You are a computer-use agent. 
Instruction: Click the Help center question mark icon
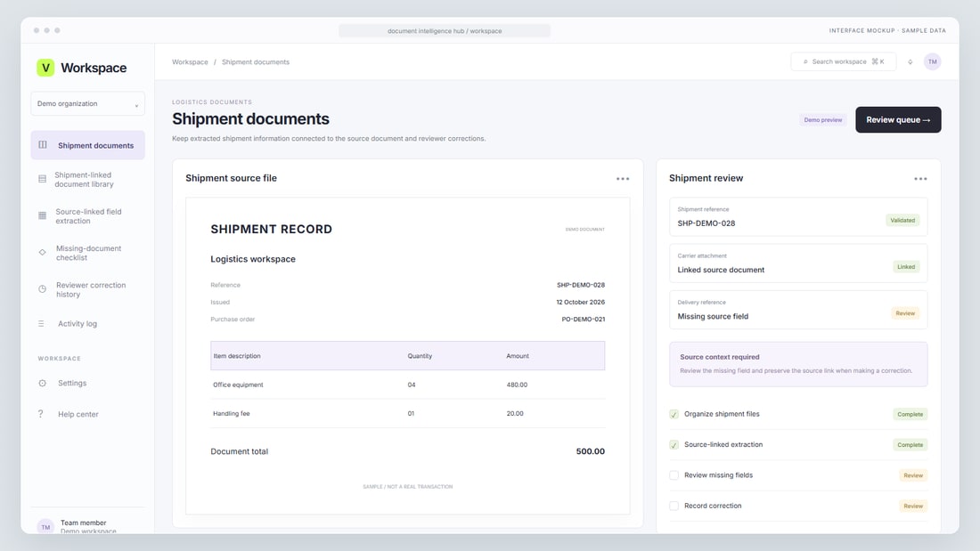pos(41,414)
